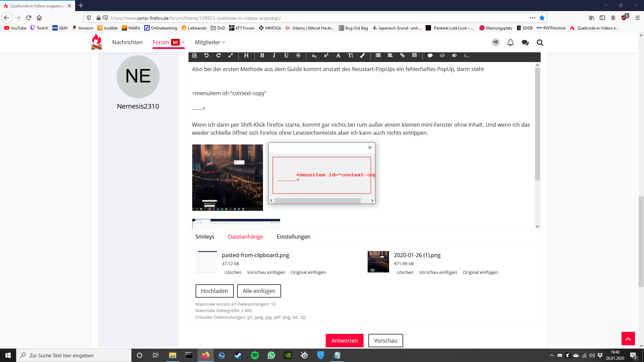Open Spotify from the taskbar
This screenshot has height=362, width=644.
click(x=255, y=355)
